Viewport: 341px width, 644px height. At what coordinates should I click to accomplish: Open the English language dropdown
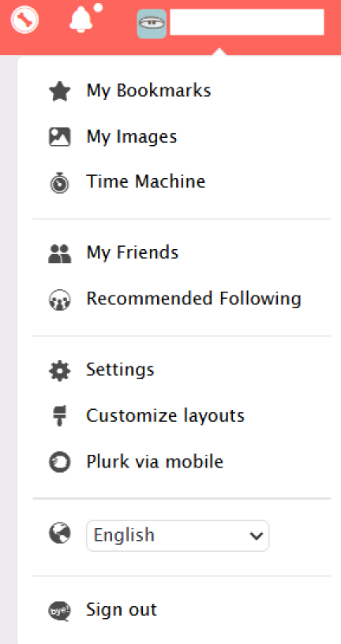coord(178,535)
